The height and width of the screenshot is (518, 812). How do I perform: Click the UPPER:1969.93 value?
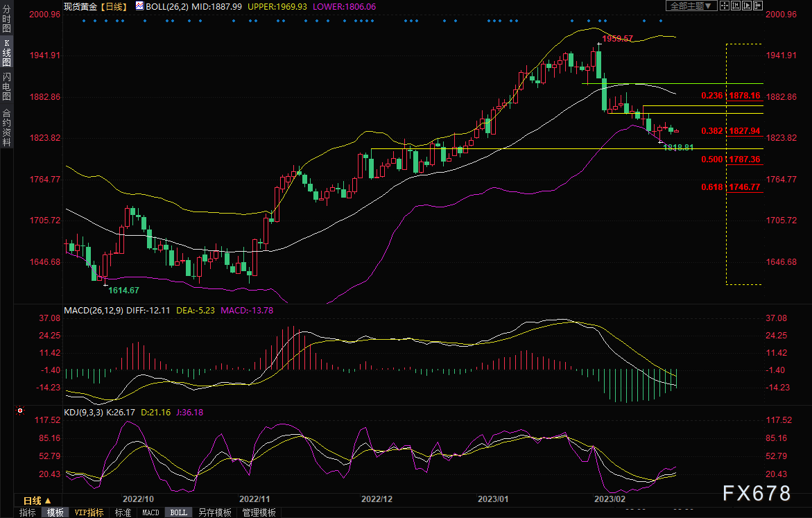click(x=277, y=7)
